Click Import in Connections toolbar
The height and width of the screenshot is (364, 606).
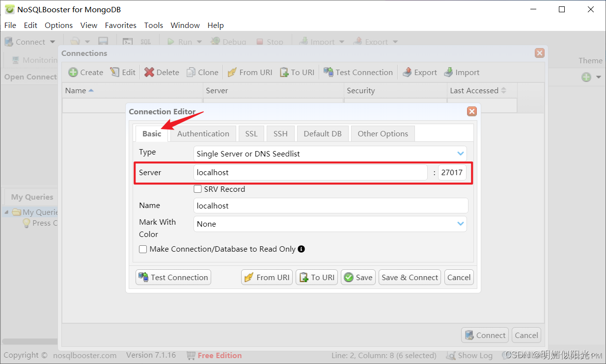click(x=461, y=72)
